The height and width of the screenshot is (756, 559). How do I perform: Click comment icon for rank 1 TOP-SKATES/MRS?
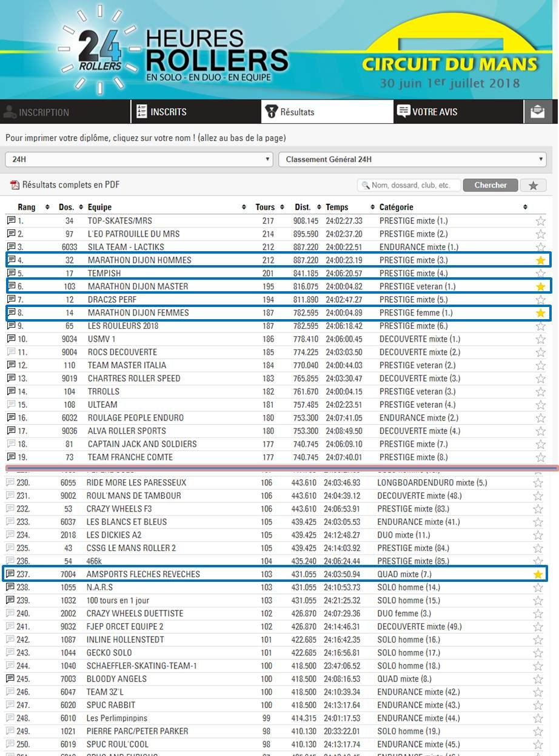[x=11, y=220]
